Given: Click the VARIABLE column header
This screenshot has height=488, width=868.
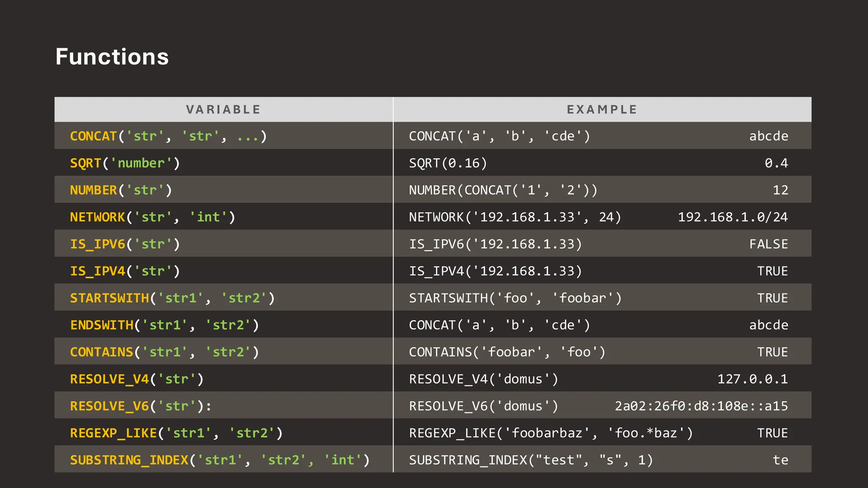Looking at the screenshot, I should 223,110.
